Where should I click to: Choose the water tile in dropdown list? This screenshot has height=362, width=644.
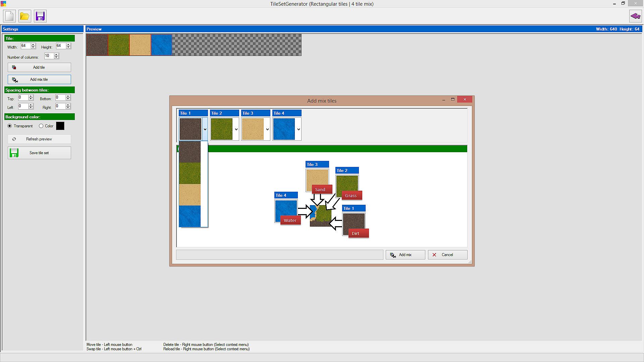pos(190,216)
